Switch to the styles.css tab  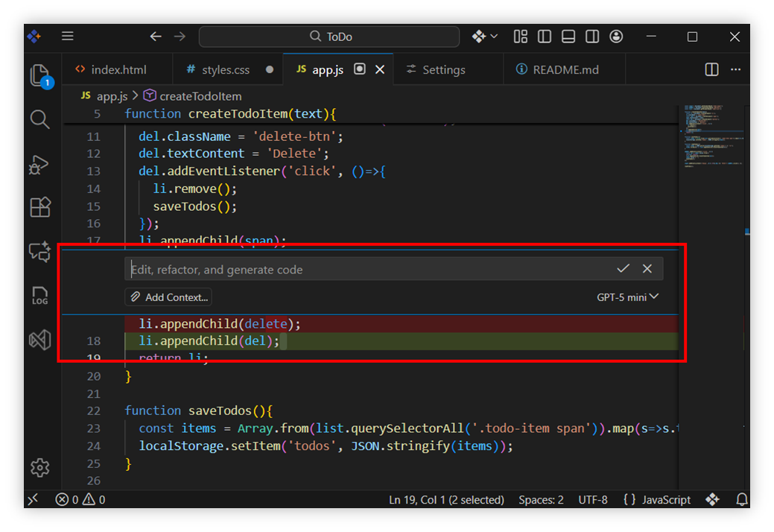226,69
